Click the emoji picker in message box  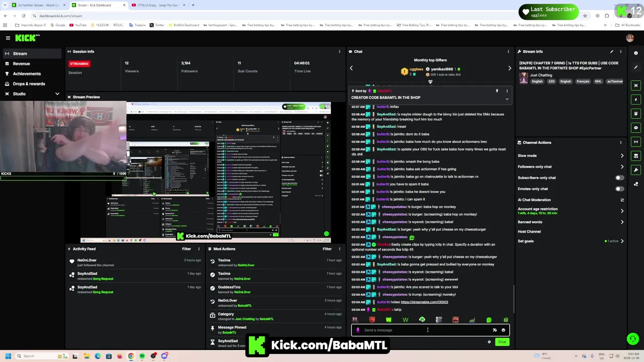[503, 330]
